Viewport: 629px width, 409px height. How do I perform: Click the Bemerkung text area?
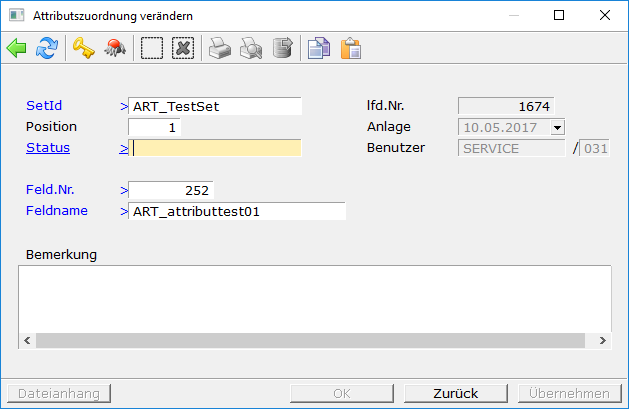click(314, 298)
